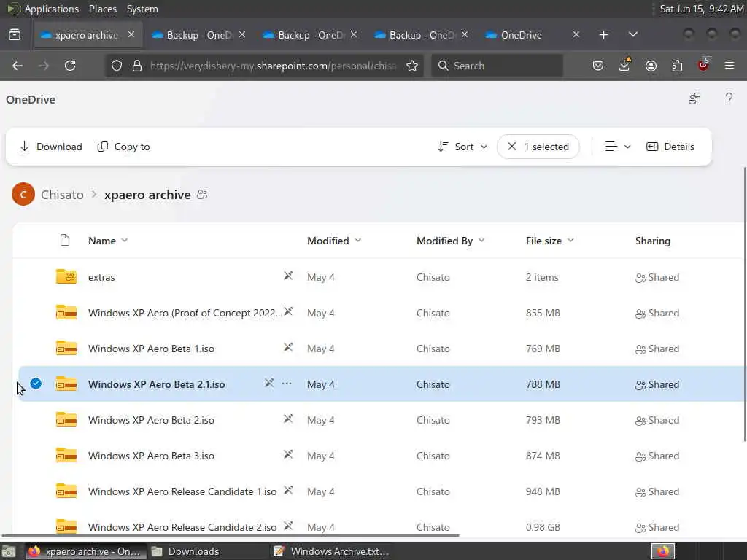Image resolution: width=747 pixels, height=560 pixels.
Task: Click Shared status on Beta 3.iso row
Action: (657, 456)
